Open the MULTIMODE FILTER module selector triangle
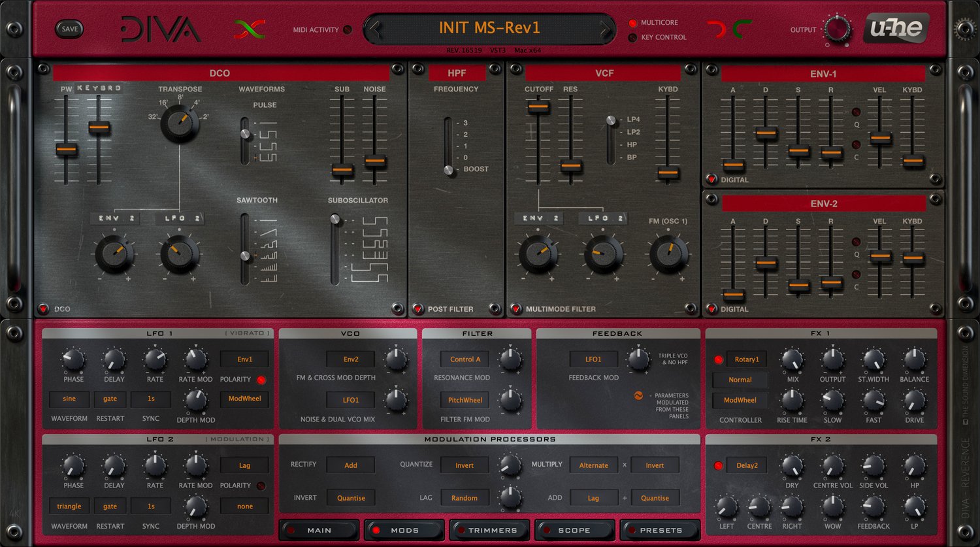 coord(516,309)
